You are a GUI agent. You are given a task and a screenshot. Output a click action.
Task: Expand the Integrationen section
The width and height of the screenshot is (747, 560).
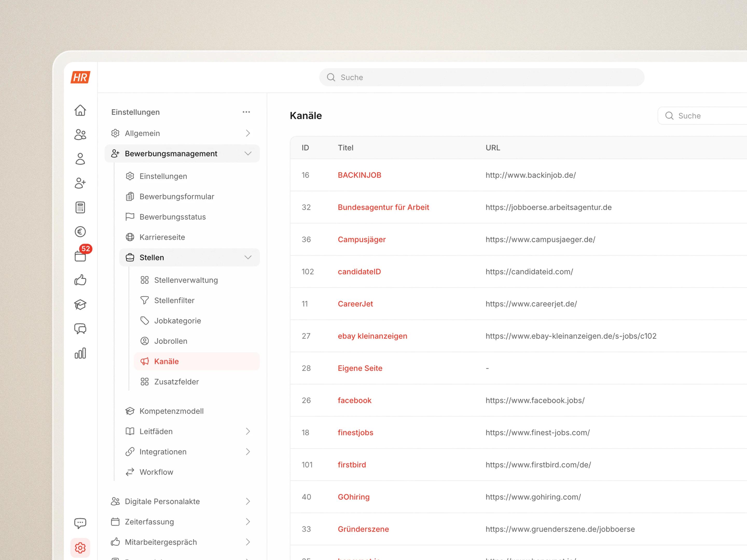(x=189, y=452)
